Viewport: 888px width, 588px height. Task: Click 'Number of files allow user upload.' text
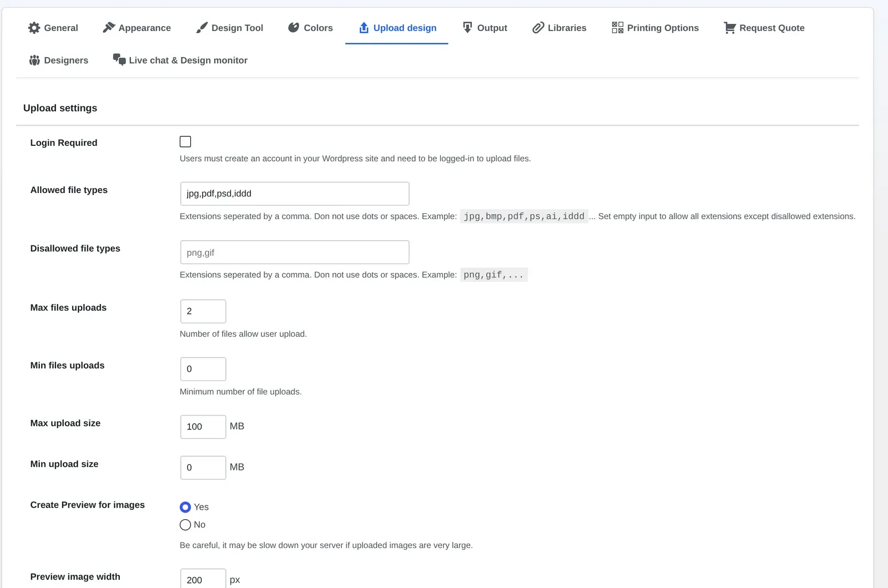point(243,334)
